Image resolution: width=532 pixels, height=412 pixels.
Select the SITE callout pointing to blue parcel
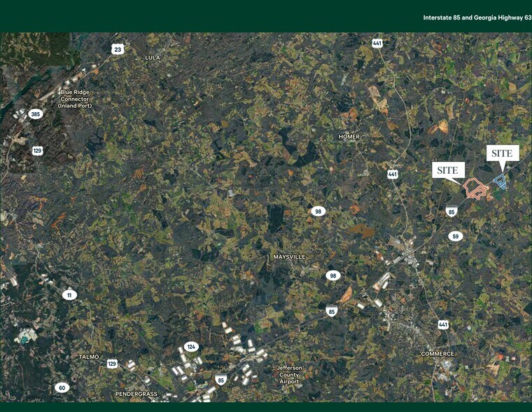[503, 153]
